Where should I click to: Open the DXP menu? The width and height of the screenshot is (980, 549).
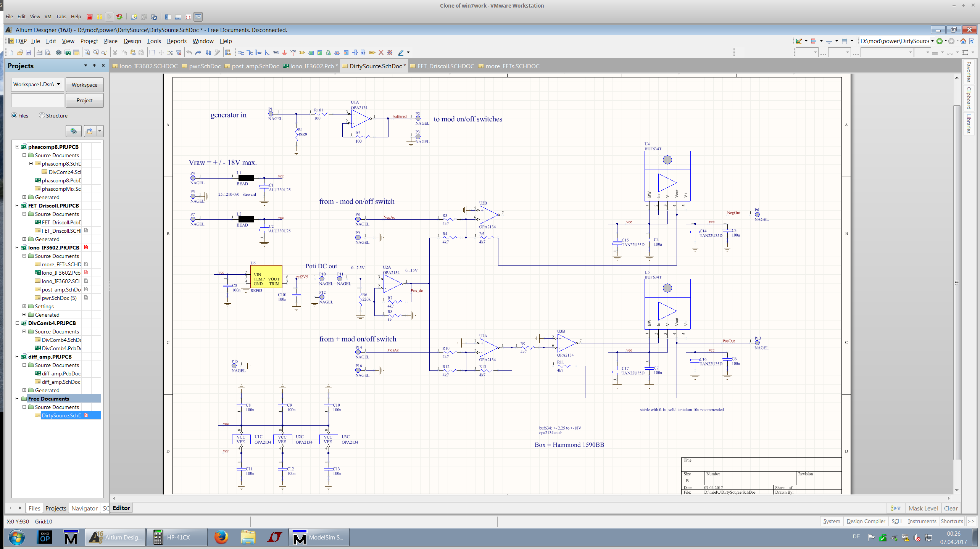[18, 41]
